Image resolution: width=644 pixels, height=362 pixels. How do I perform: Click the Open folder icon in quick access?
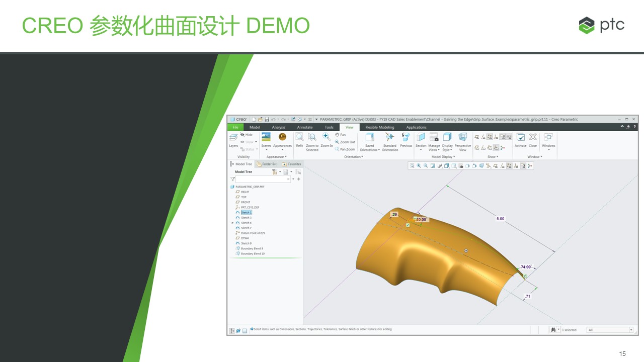[x=260, y=119]
